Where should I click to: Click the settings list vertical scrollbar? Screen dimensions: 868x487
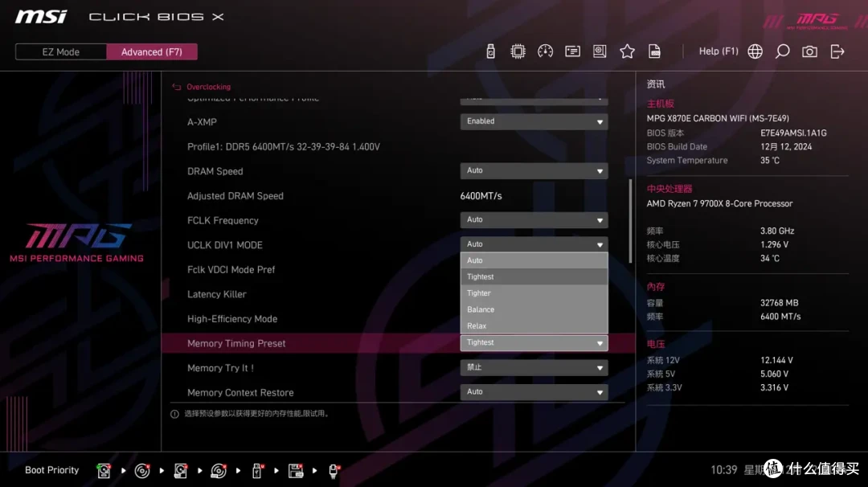630,221
